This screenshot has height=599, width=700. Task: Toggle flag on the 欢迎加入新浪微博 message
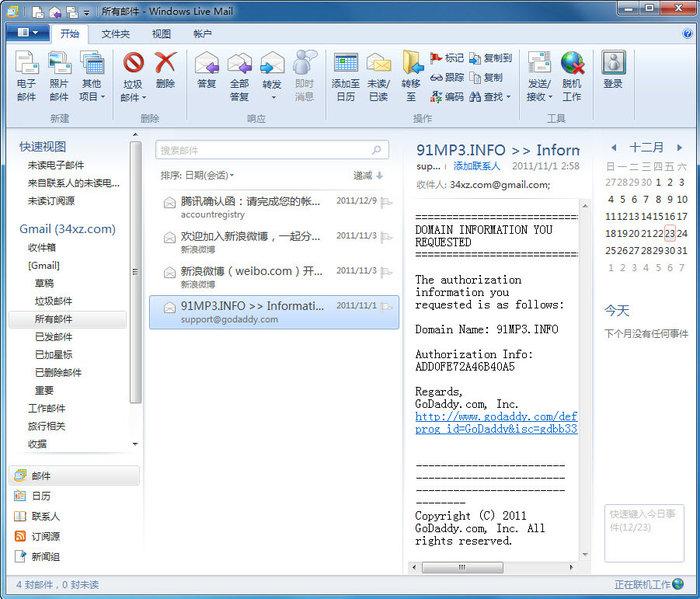tap(386, 237)
